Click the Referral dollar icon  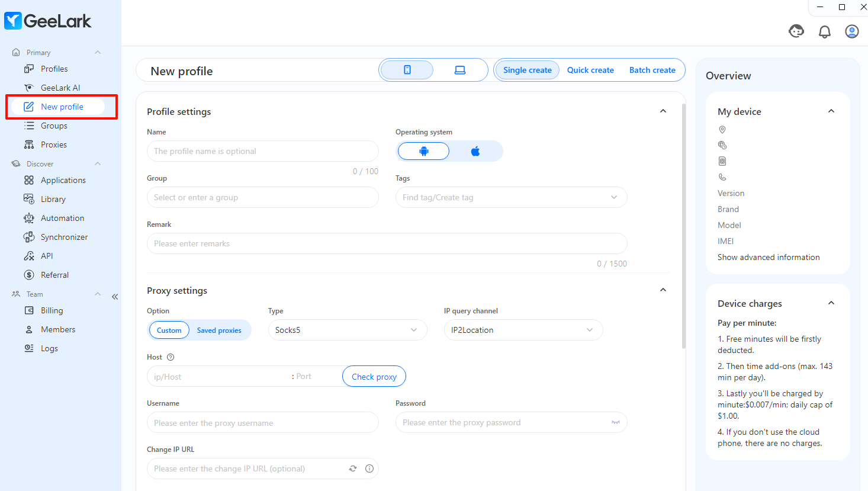[x=28, y=275]
